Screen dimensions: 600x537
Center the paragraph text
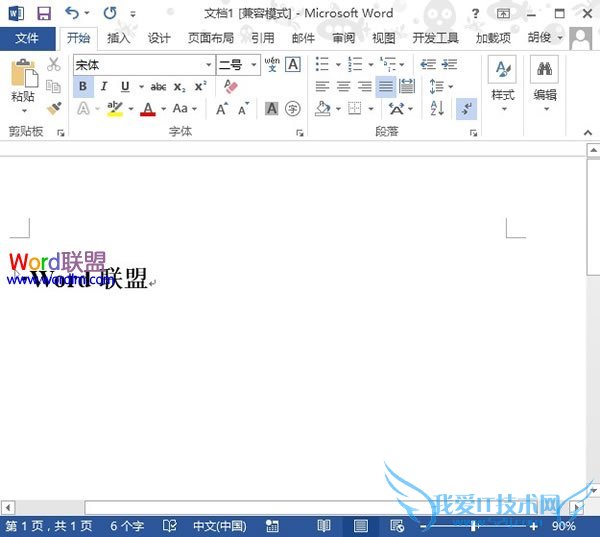[344, 87]
